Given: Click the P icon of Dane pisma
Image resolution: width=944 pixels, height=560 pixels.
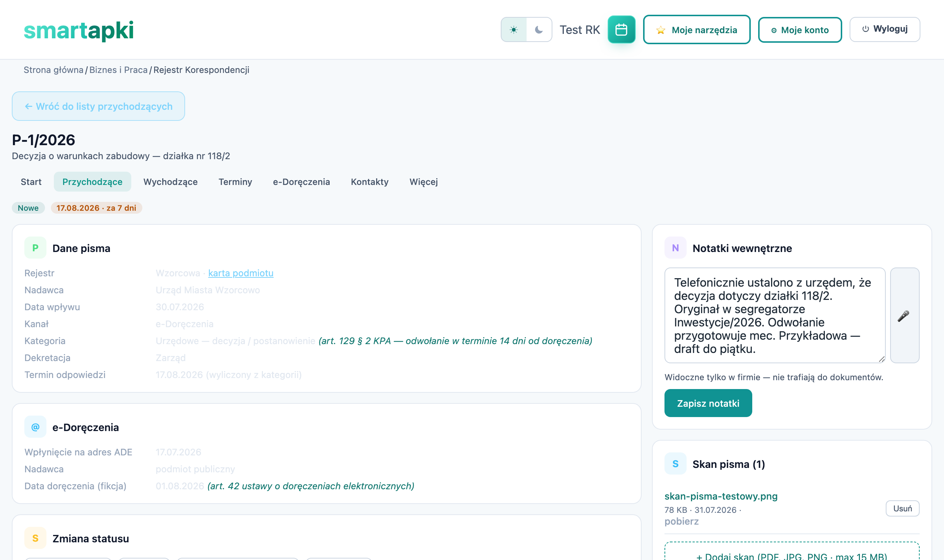Looking at the screenshot, I should click(35, 248).
